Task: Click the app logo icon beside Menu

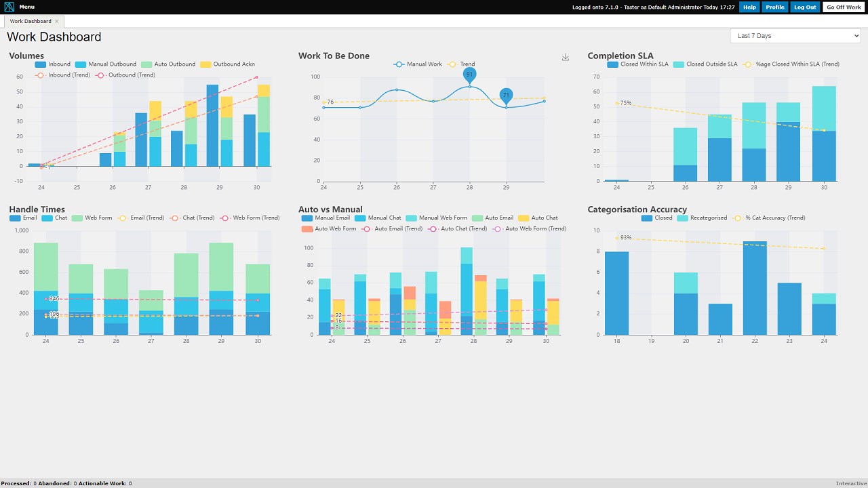Action: coord(9,7)
